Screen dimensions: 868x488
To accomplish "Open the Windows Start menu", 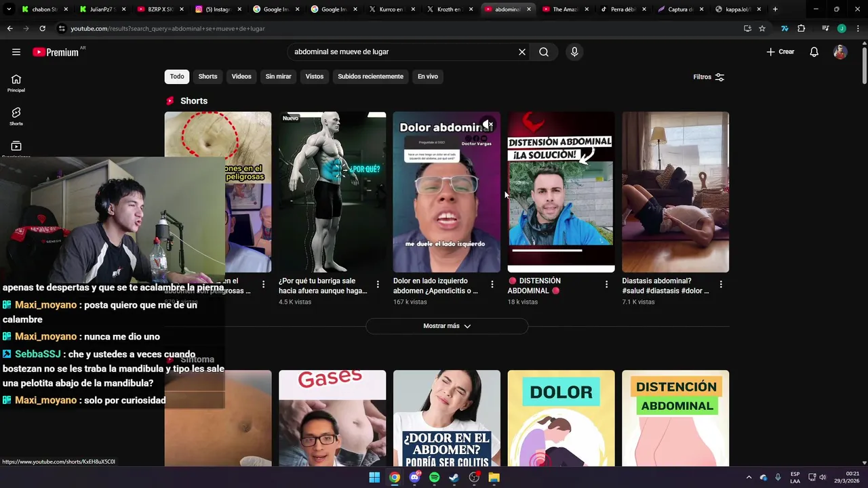I will click(374, 477).
